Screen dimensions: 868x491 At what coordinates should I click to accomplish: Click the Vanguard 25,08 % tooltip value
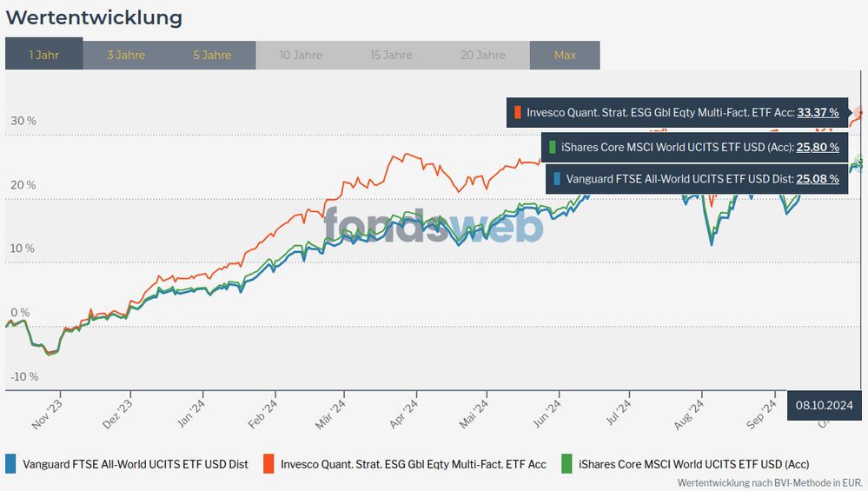818,179
